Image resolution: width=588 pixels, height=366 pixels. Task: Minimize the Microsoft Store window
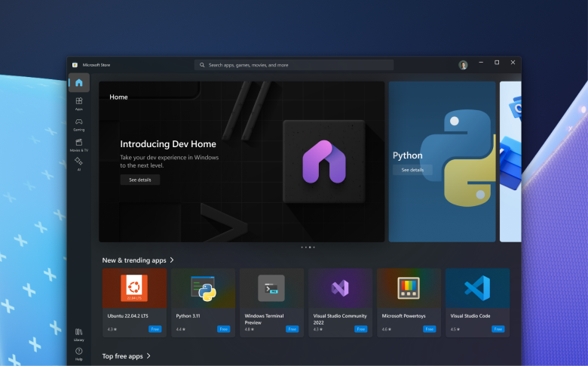click(481, 63)
